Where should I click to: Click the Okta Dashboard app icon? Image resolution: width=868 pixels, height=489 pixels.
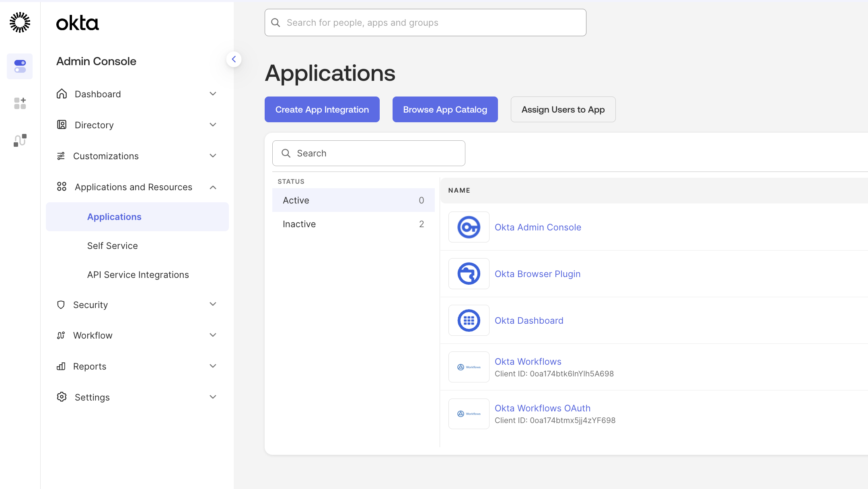click(469, 321)
